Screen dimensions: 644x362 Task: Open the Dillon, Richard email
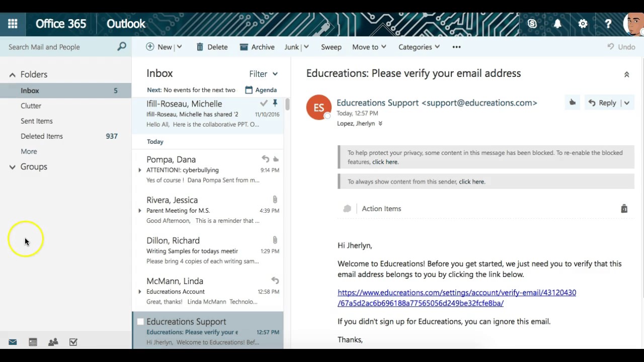tap(208, 250)
